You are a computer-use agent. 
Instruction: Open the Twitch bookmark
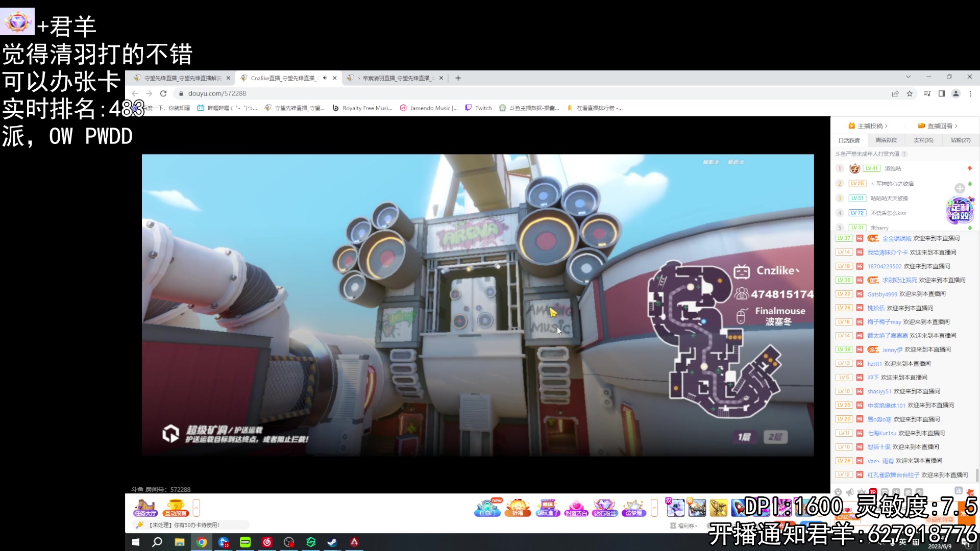479,108
